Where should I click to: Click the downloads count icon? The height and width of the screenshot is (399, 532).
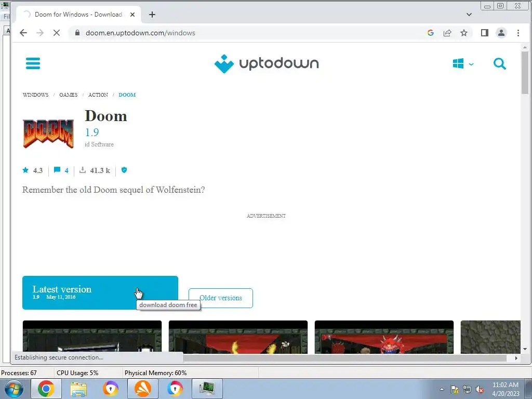pos(83,170)
